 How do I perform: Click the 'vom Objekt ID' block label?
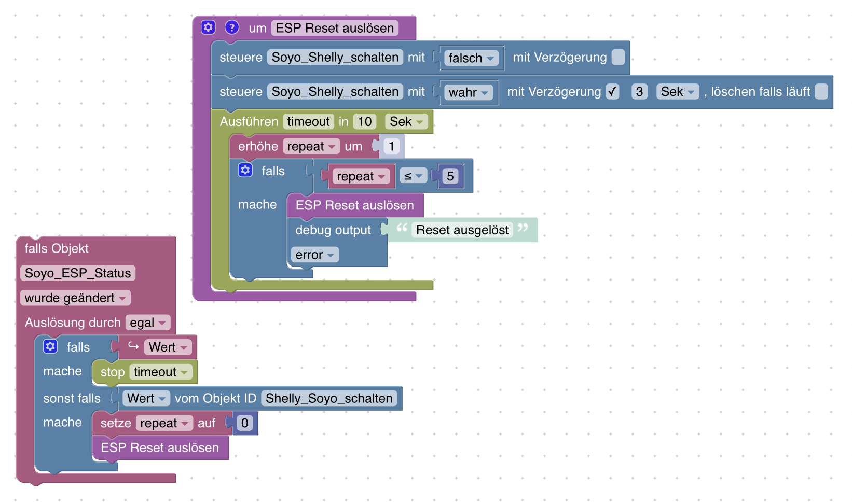click(x=215, y=399)
